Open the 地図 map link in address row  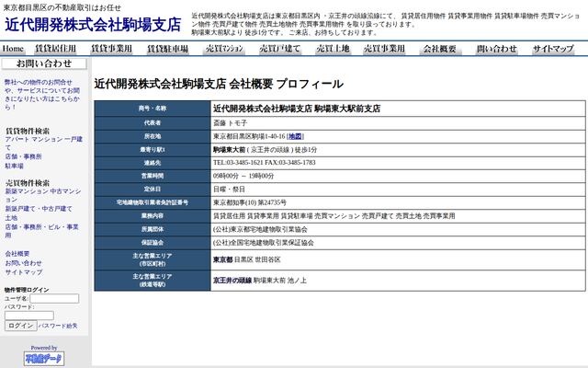[x=295, y=136]
